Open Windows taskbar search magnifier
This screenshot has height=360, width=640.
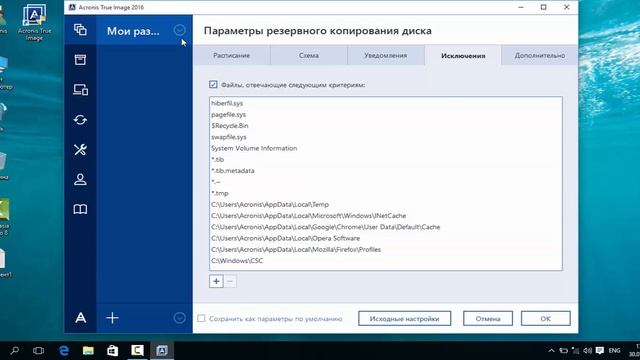point(15,350)
